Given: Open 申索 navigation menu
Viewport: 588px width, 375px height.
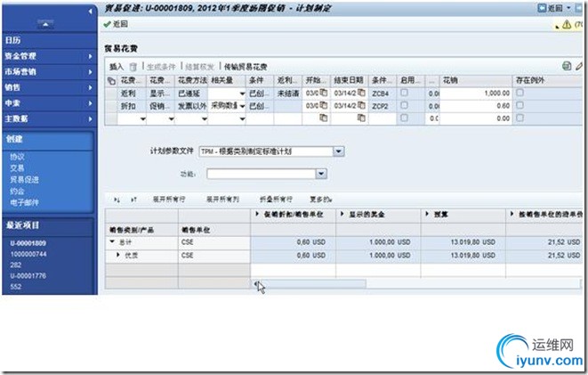Looking at the screenshot, I should 50,102.
